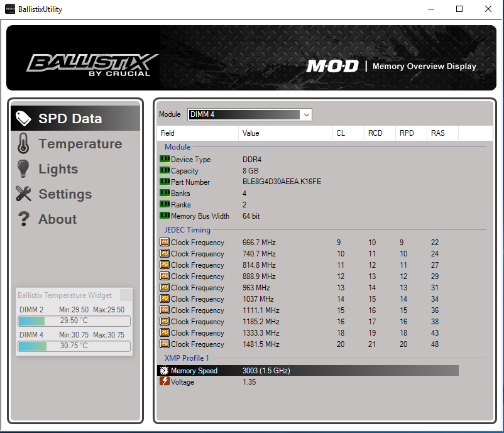Click the Settings wrench icon
This screenshot has height=433, width=504.
point(23,194)
